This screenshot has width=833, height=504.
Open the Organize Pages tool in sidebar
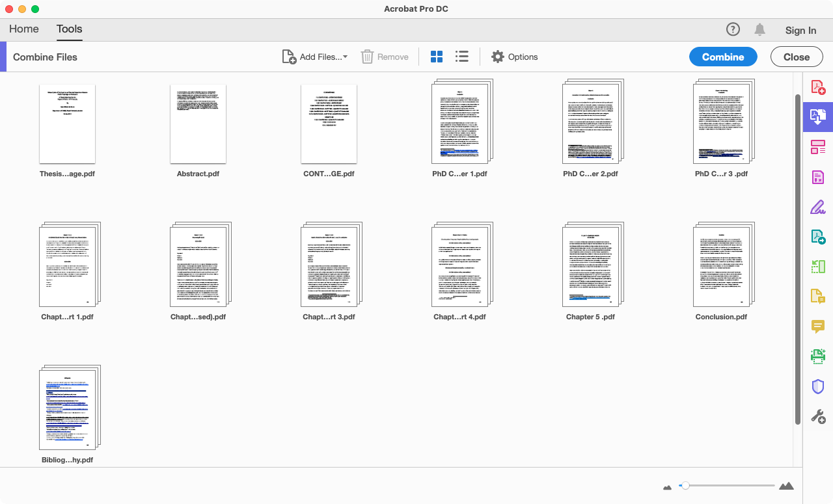[x=818, y=147]
